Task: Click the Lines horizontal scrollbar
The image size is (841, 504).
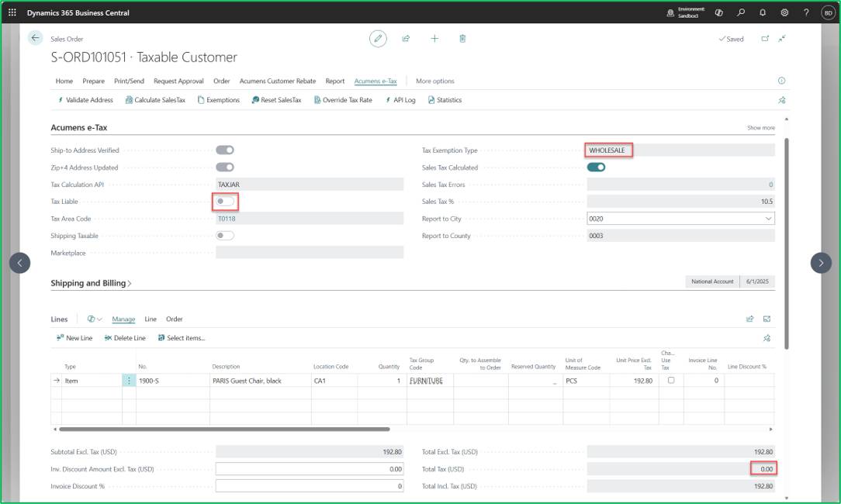Action: pos(224,430)
